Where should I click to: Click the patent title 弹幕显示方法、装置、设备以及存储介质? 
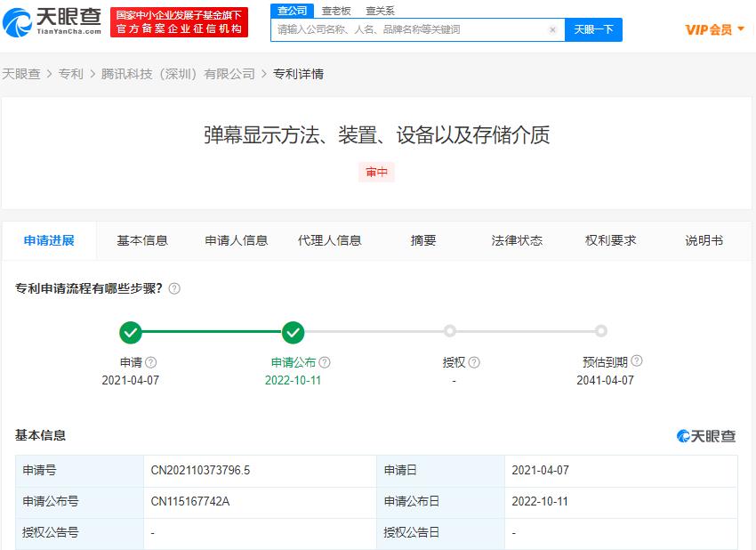click(376, 135)
